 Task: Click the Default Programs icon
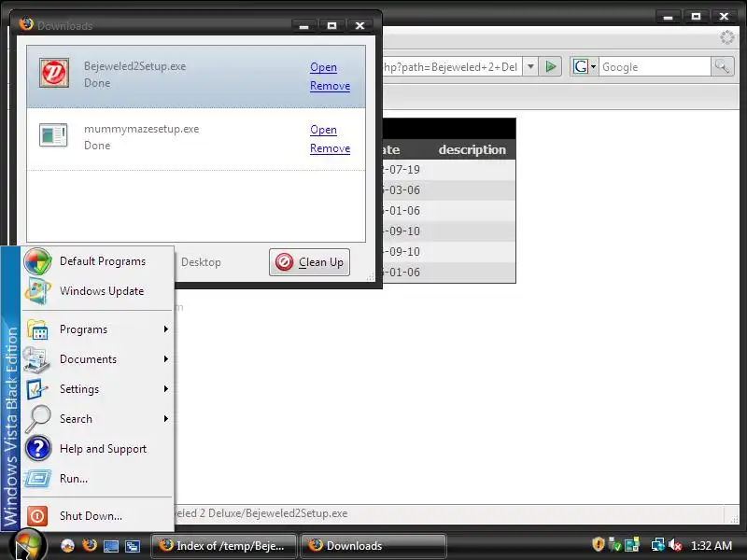(37, 261)
